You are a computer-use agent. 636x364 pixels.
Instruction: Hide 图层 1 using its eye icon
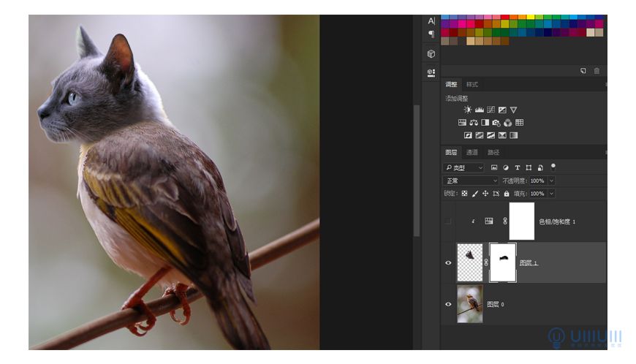coord(449,263)
